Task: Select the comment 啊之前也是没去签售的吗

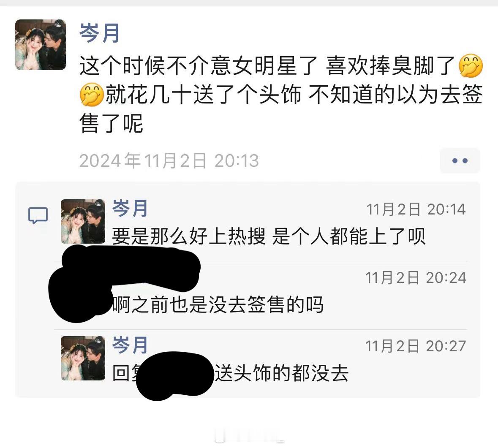Action: click(x=218, y=304)
